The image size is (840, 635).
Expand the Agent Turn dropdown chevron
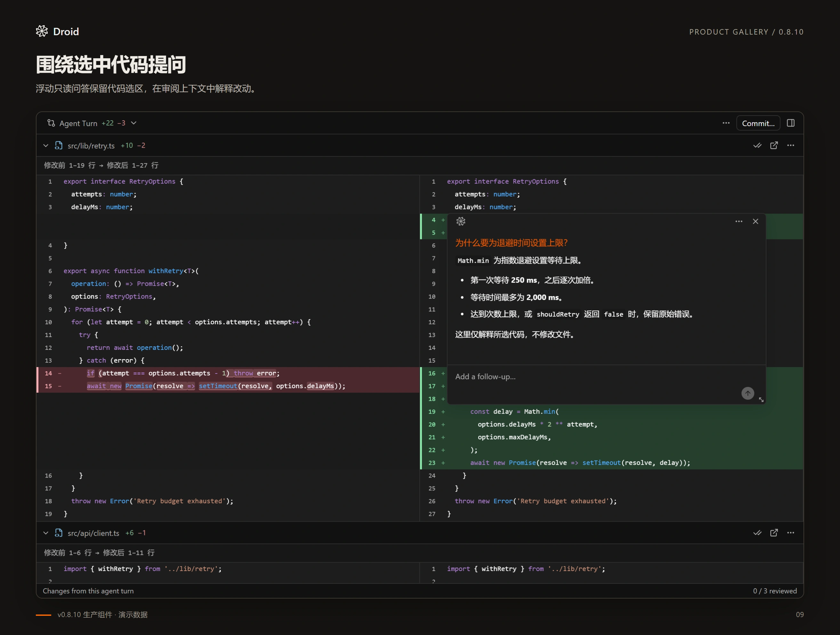point(134,123)
